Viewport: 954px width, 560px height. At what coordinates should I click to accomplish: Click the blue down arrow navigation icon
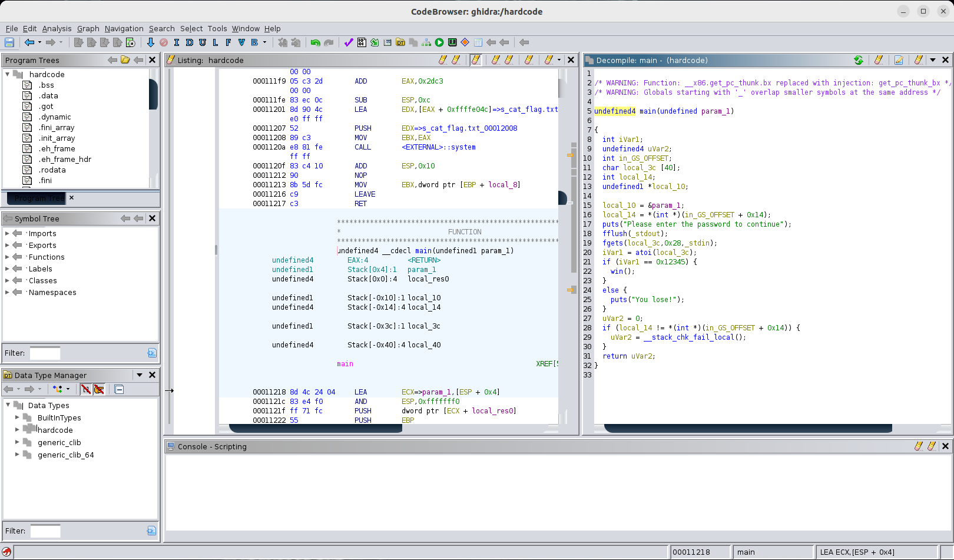[151, 42]
